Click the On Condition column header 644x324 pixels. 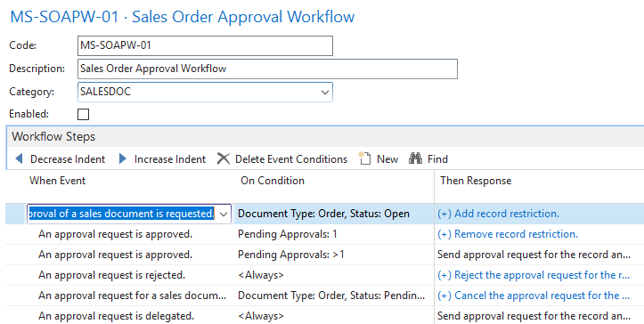(273, 181)
